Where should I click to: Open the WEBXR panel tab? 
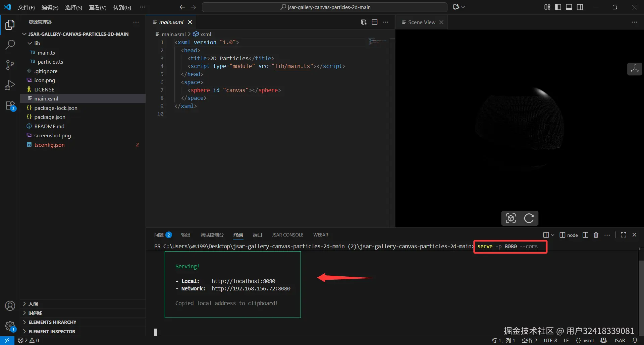pyautogui.click(x=321, y=235)
